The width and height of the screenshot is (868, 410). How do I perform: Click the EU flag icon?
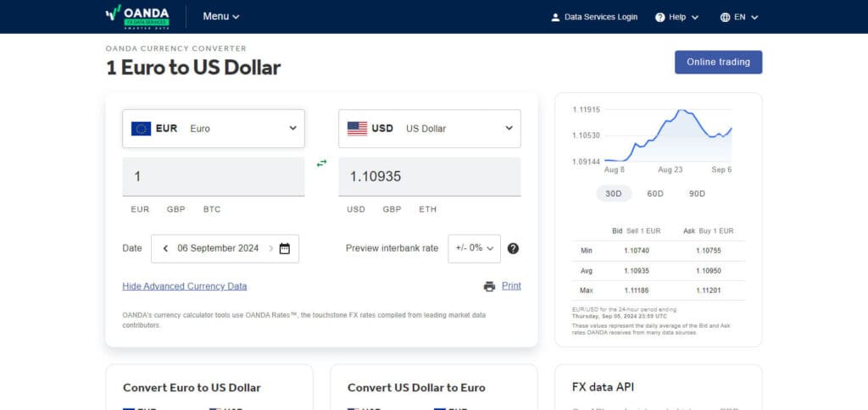pos(142,129)
